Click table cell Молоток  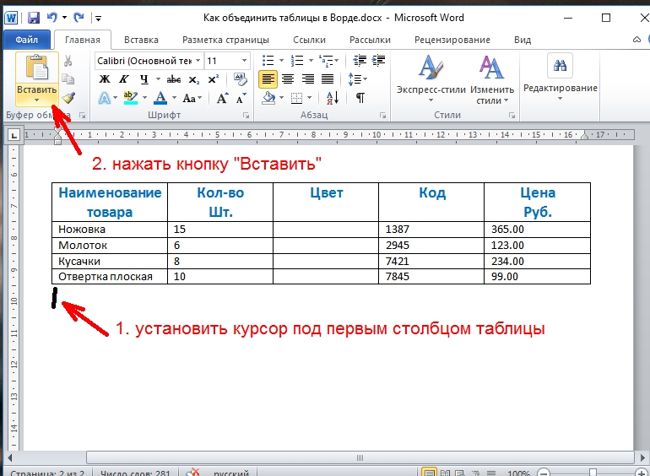pyautogui.click(x=109, y=245)
